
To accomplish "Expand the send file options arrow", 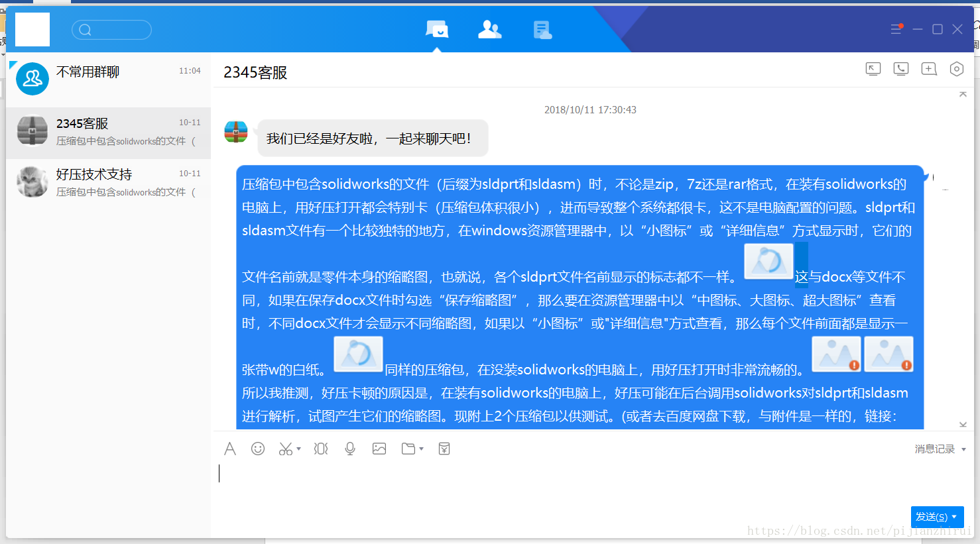I will tap(422, 449).
